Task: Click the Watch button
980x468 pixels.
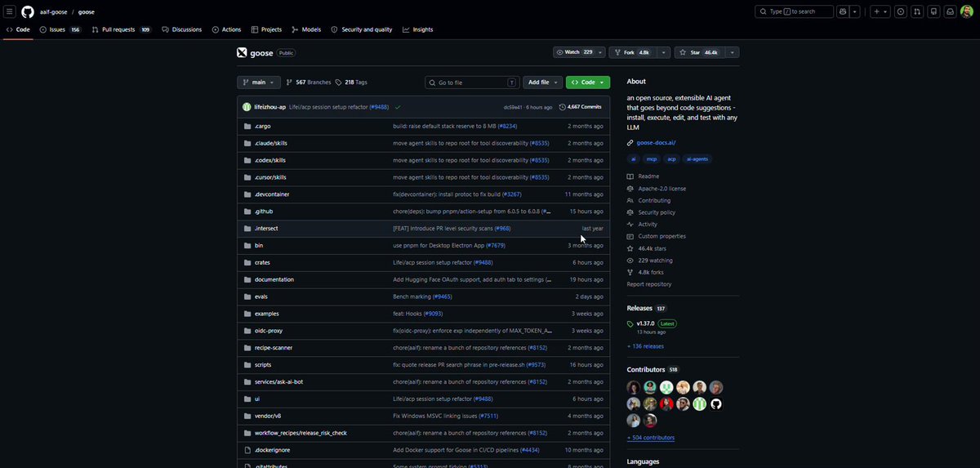Action: (x=573, y=52)
